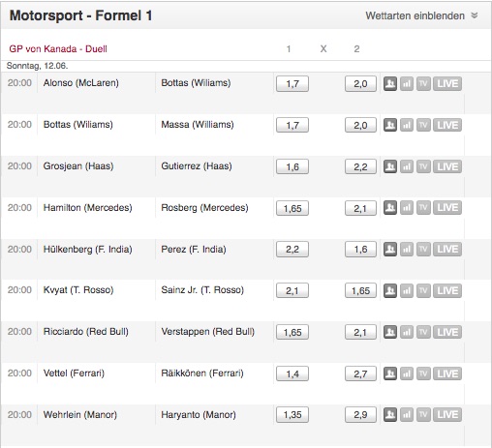The height and width of the screenshot is (448, 492).
Task: Click TV icon in Ricciardo vs Verstappen row
Action: [x=423, y=332]
